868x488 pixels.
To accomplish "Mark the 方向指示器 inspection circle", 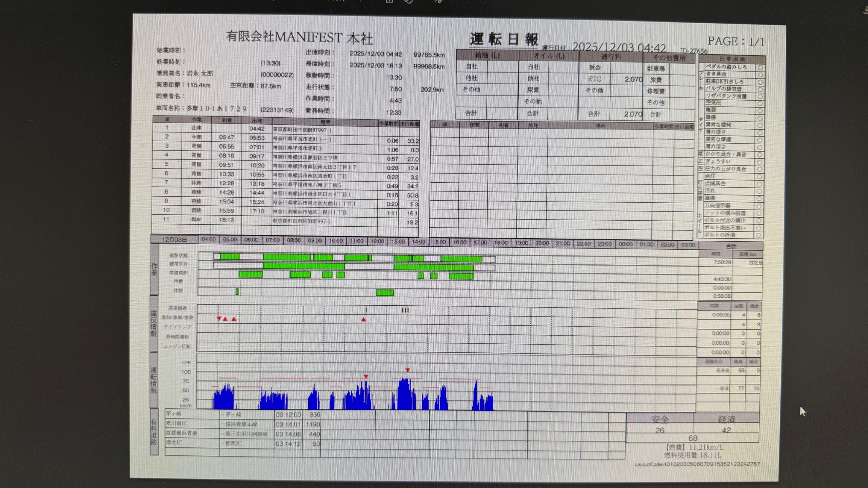I will pyautogui.click(x=759, y=206).
